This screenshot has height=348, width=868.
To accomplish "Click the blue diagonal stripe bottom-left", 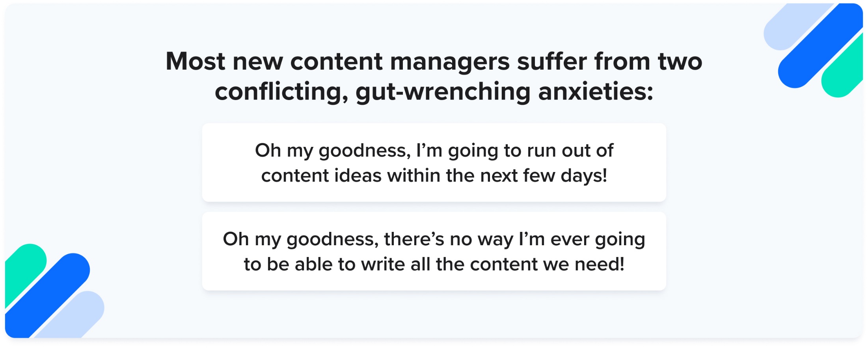I will (47, 295).
